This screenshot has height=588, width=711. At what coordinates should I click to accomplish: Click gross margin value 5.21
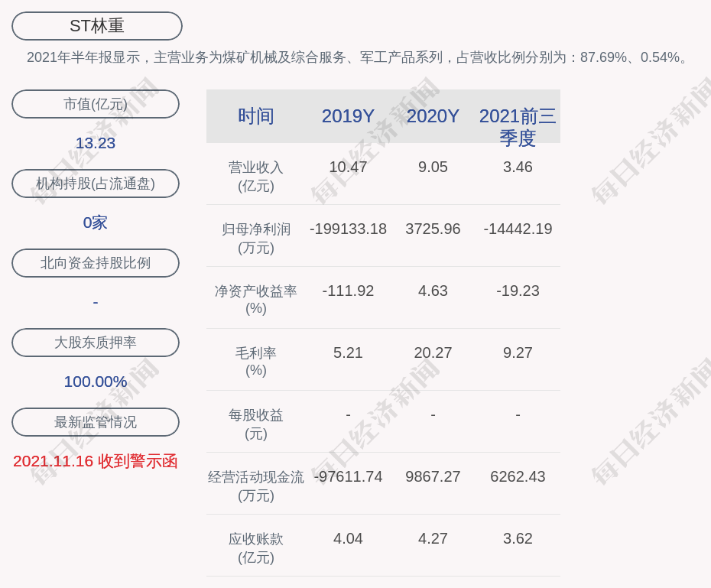pyautogui.click(x=348, y=352)
